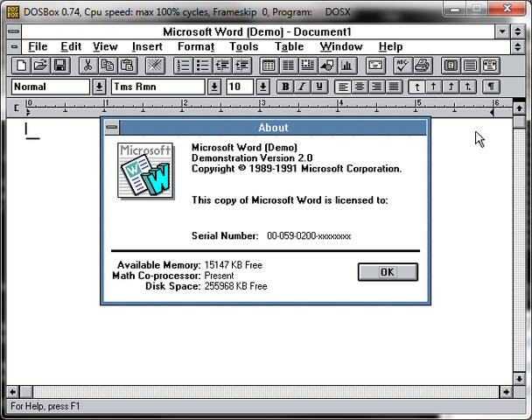
Task: Set right paragraph alignment
Action: click(376, 87)
